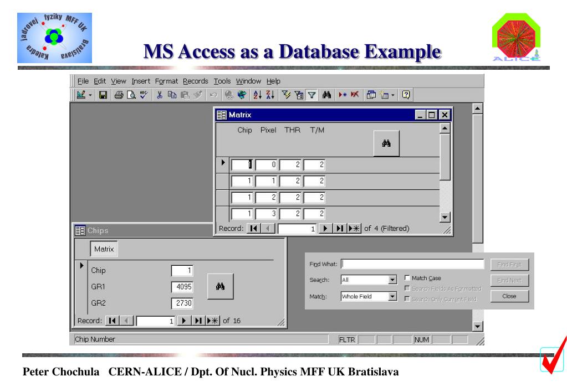567x392 pixels.
Task: Run the Spelling check icon
Action: point(144,95)
